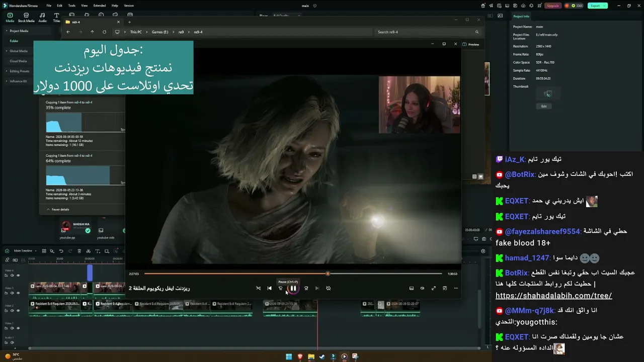
Task: Toggle shuffle in the media player
Action: pyautogui.click(x=258, y=288)
